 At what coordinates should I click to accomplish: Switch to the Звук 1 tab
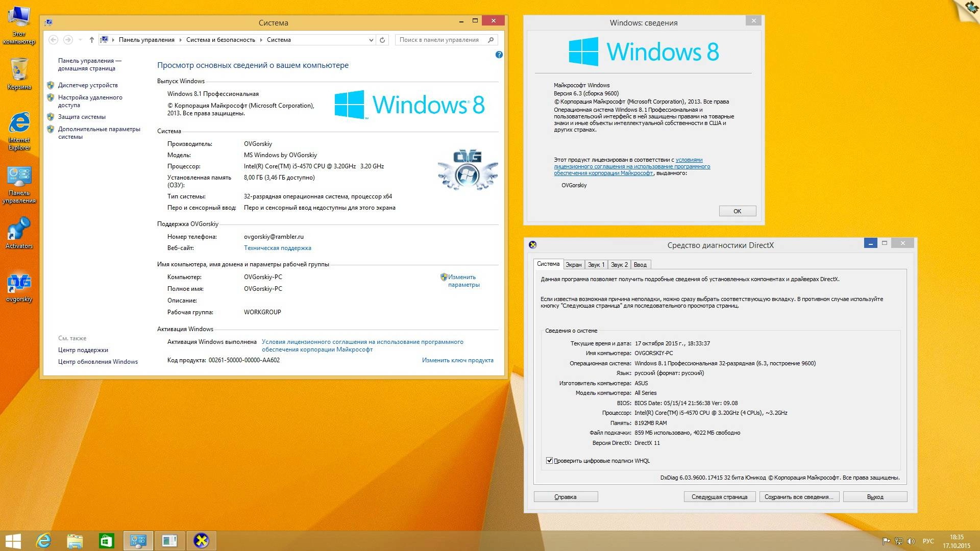[x=596, y=265]
